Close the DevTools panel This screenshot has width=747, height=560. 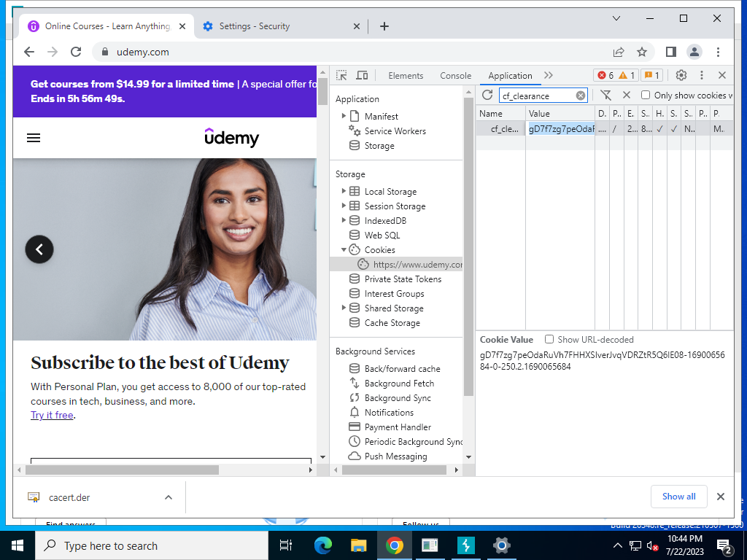(x=721, y=75)
